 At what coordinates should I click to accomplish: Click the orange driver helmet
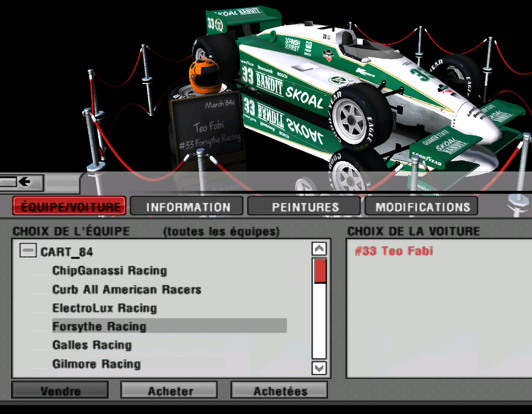205,76
